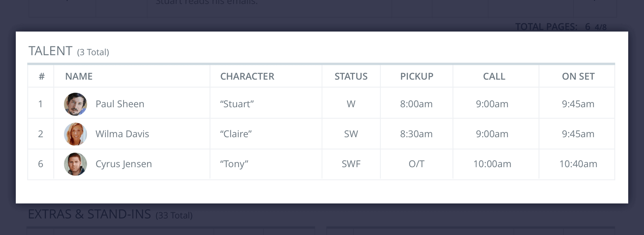Click the status W for Paul Sheen
The width and height of the screenshot is (644, 235).
tap(351, 104)
